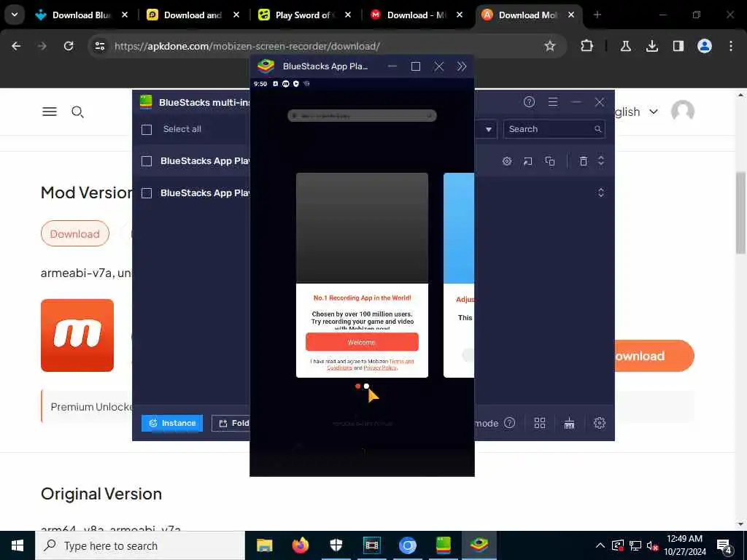This screenshot has height=560, width=747.
Task: Click the Folder button in manager
Action: tap(231, 423)
